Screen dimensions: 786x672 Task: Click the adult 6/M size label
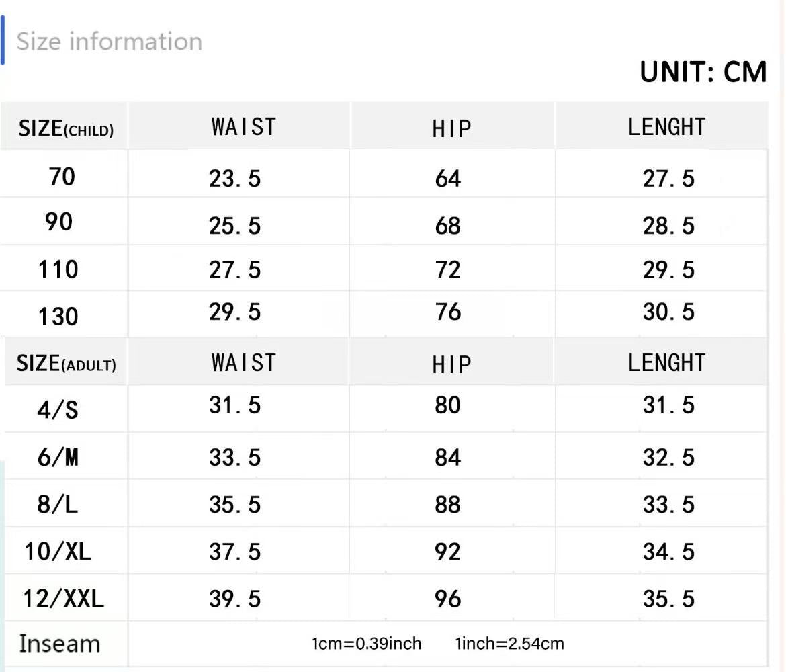pyautogui.click(x=58, y=458)
